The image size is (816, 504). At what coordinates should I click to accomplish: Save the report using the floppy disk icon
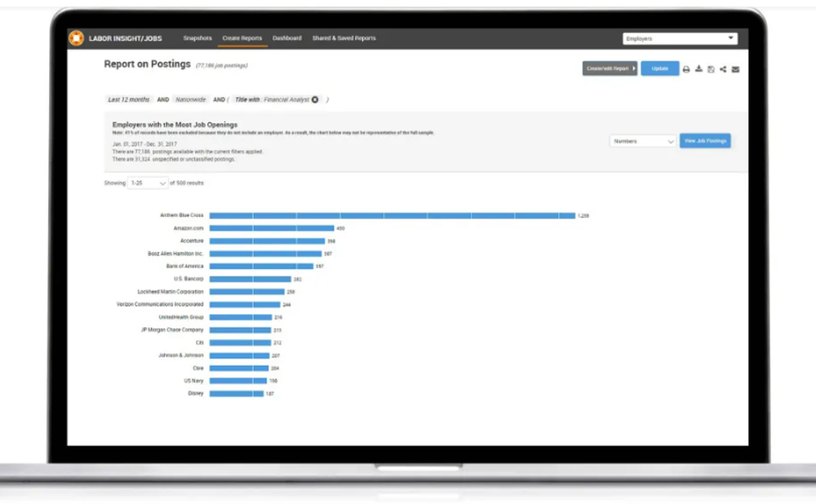[711, 69]
